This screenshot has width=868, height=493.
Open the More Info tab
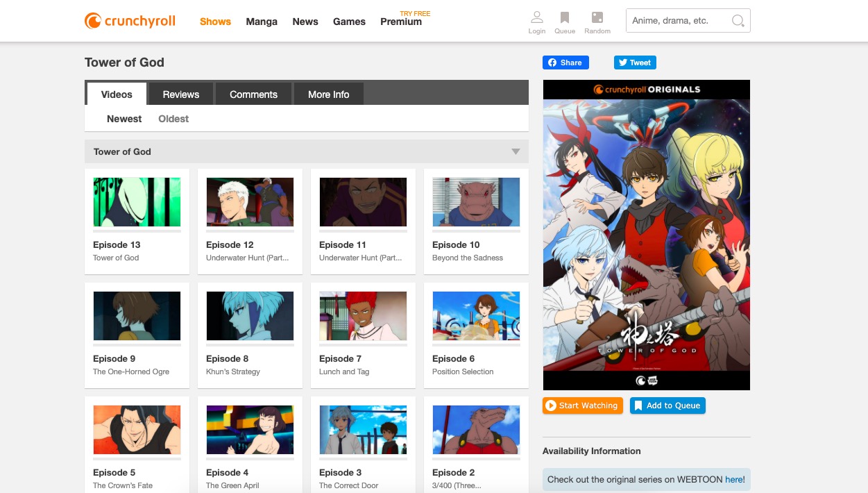(x=328, y=94)
